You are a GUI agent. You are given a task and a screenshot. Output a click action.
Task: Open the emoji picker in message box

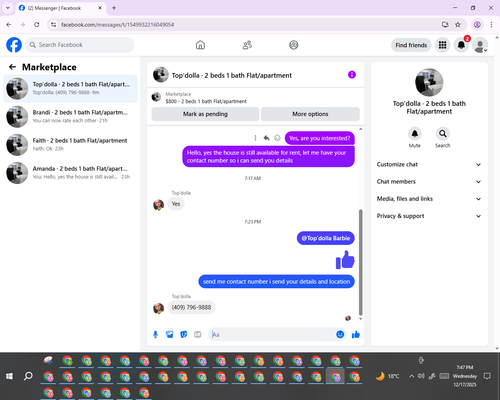pos(340,334)
